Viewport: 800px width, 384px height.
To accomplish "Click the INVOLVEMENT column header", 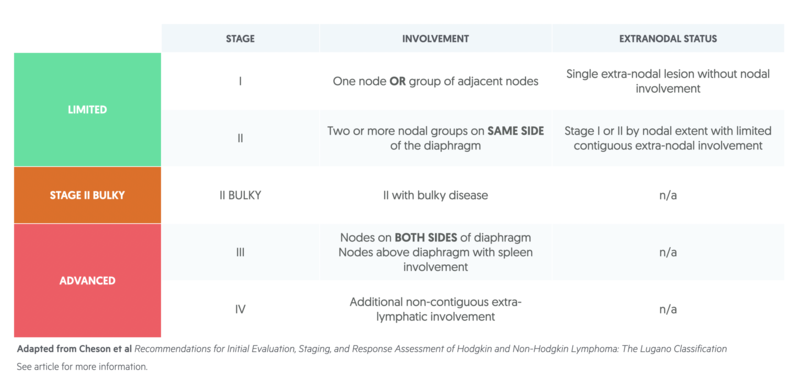I will point(435,39).
